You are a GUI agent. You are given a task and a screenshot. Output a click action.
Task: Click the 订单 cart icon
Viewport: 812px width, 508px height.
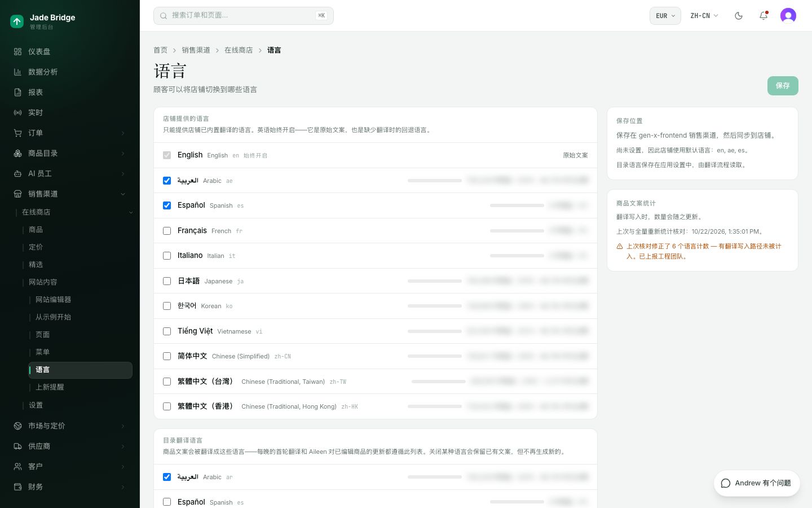[18, 133]
